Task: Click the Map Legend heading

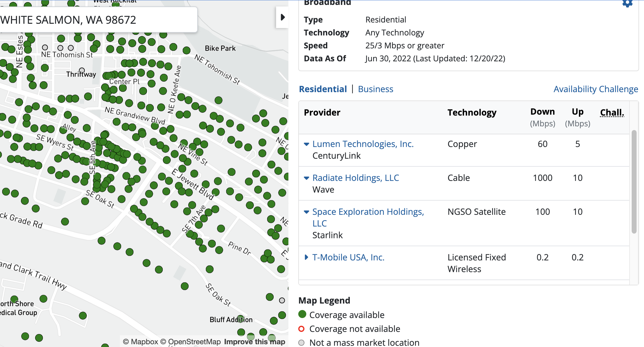Action: 324,300
